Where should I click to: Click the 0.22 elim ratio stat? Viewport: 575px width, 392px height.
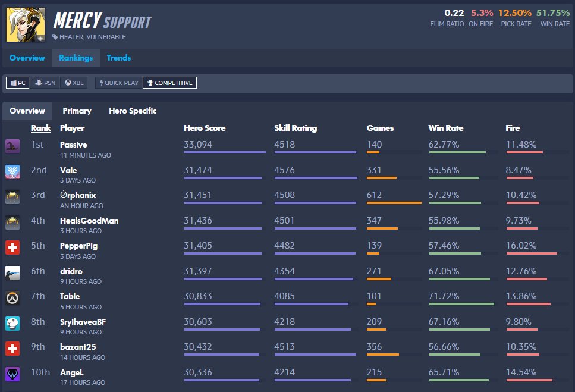tap(454, 13)
